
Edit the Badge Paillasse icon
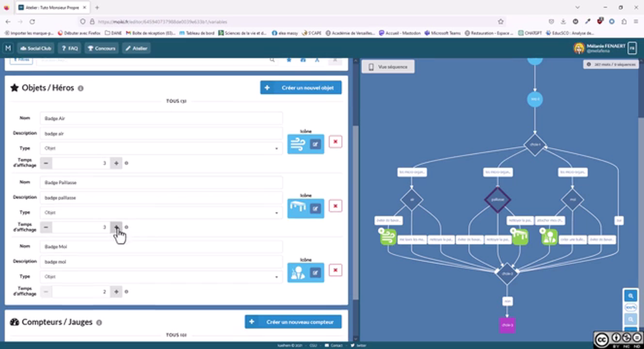(316, 208)
